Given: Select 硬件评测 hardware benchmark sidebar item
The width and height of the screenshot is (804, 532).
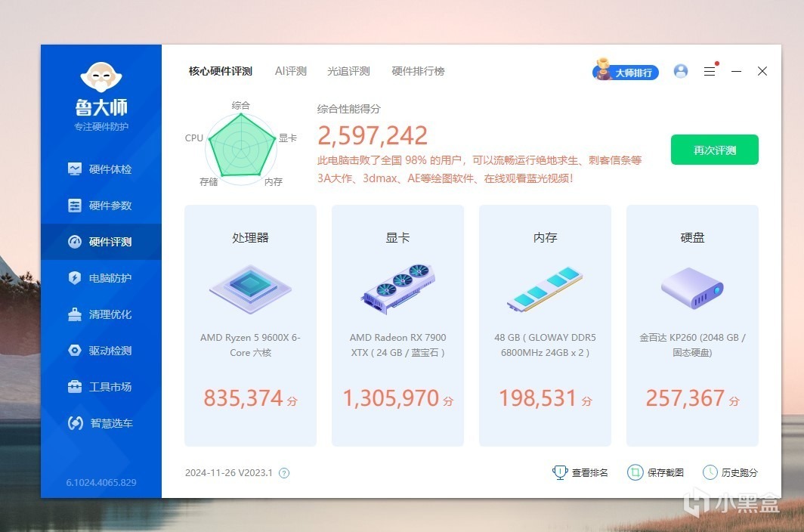Looking at the screenshot, I should [x=101, y=242].
